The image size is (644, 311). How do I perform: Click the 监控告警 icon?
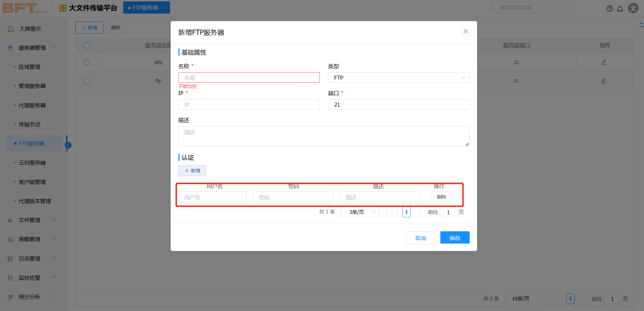[x=10, y=278]
